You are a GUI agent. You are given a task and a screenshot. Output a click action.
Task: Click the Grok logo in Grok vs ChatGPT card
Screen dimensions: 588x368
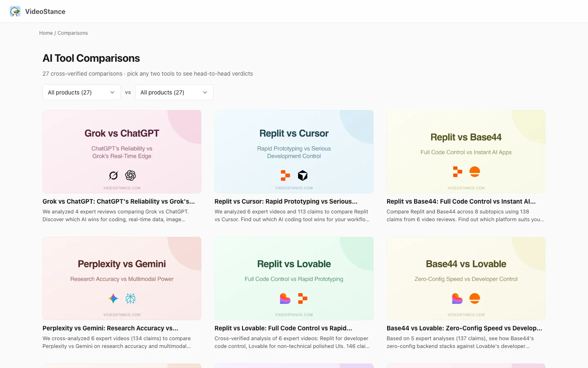(x=114, y=175)
